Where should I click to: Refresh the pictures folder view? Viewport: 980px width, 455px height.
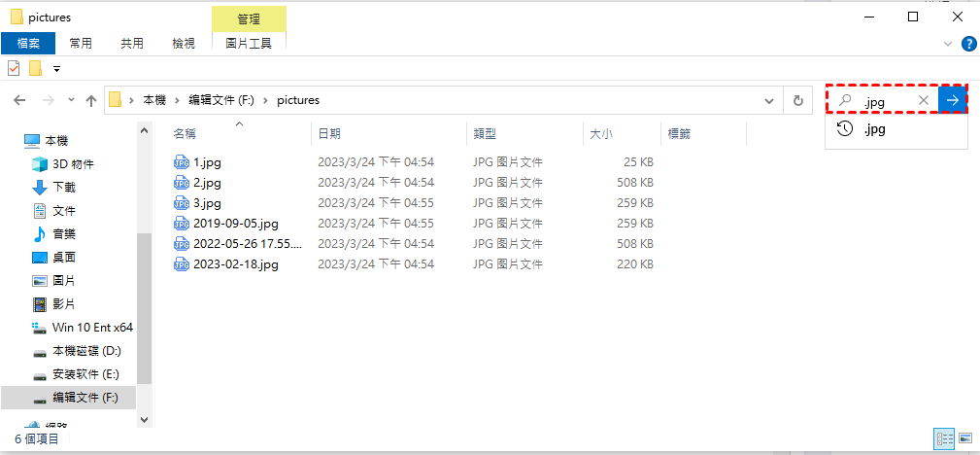[797, 100]
